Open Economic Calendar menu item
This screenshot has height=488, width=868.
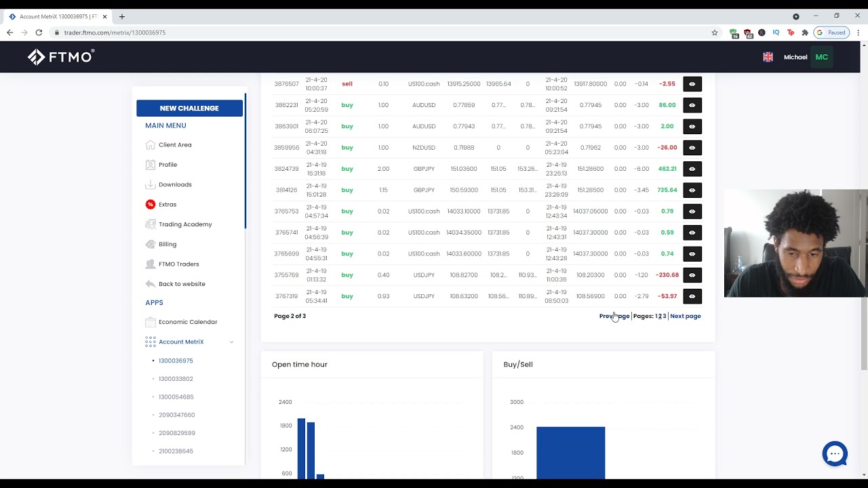188,322
